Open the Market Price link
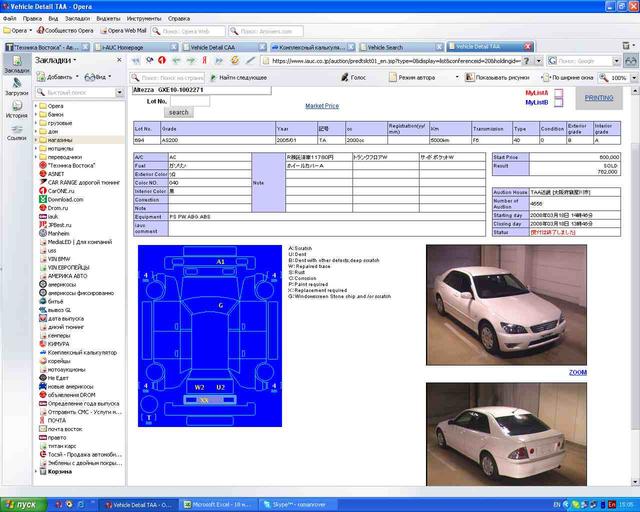This screenshot has width=640, height=512. coord(322,106)
